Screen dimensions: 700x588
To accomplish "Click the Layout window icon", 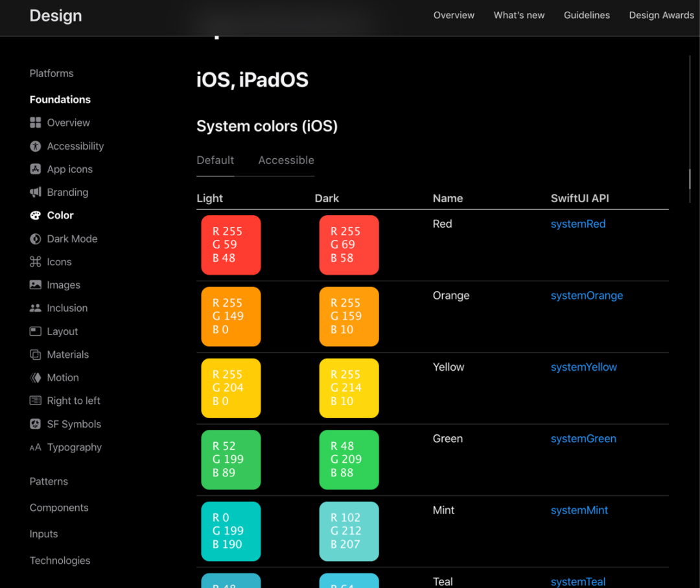I will 35,331.
